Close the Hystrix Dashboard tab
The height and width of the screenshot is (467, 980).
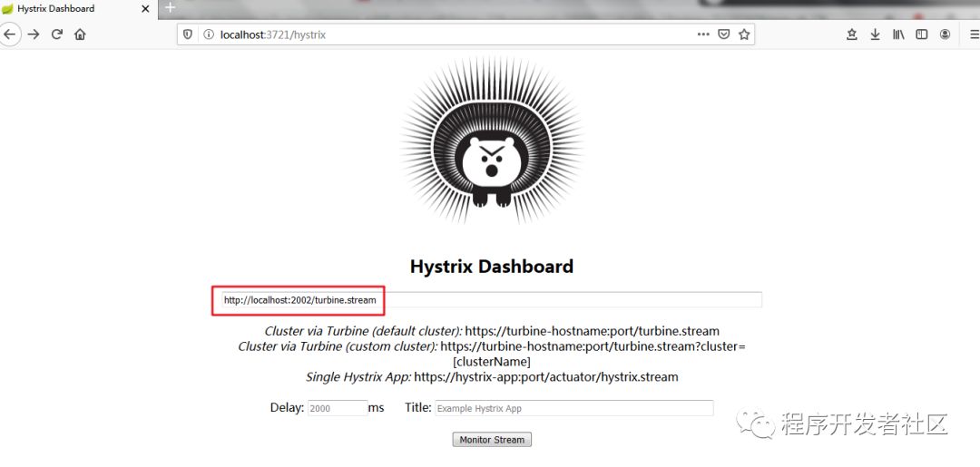pyautogui.click(x=145, y=9)
